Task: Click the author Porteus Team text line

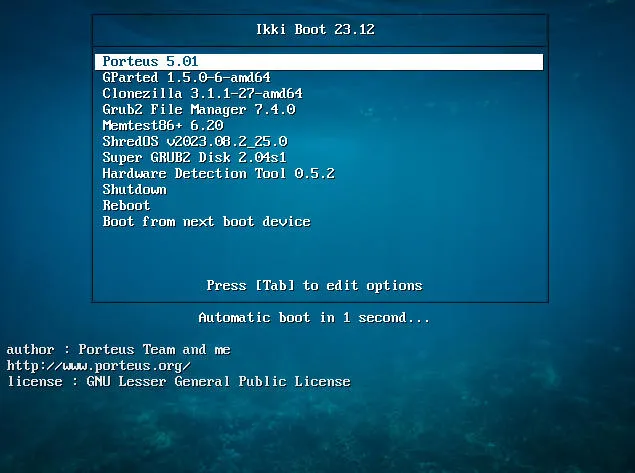Action: tap(118, 350)
